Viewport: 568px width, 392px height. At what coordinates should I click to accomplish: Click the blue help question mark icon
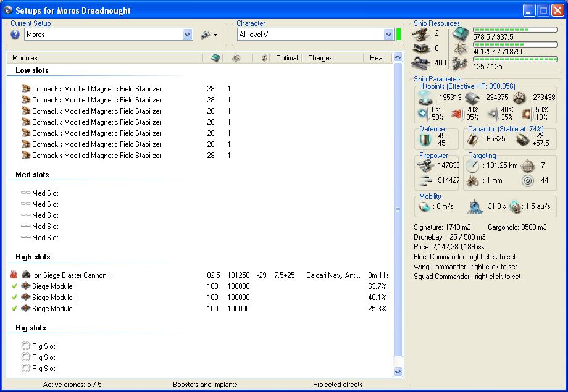(x=15, y=35)
